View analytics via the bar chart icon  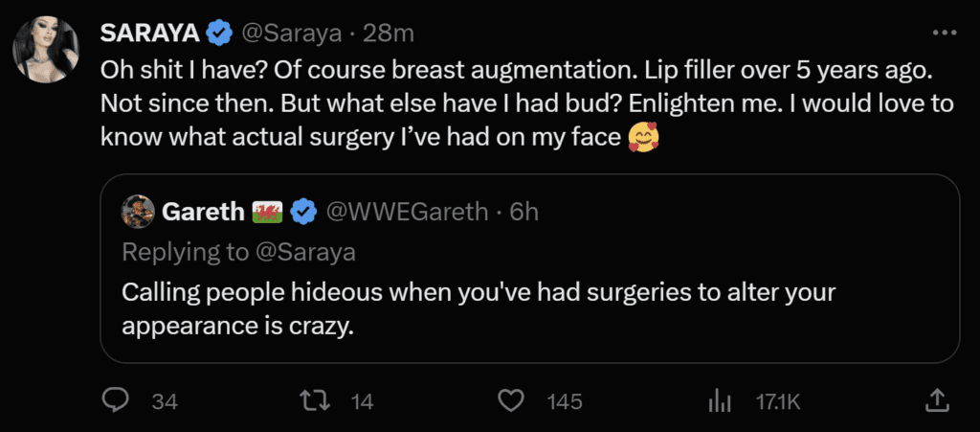tap(720, 401)
